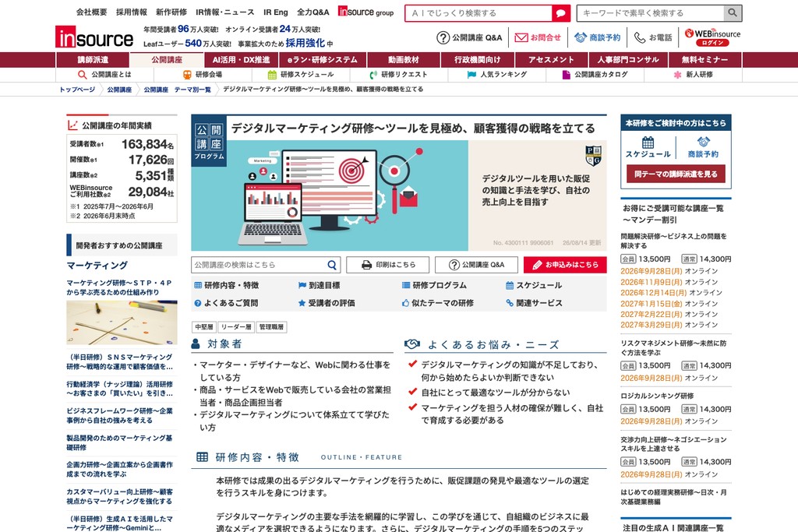The height and width of the screenshot is (532, 798).
Task: Click 公開講座とは magnifier icon
Action: point(82,75)
